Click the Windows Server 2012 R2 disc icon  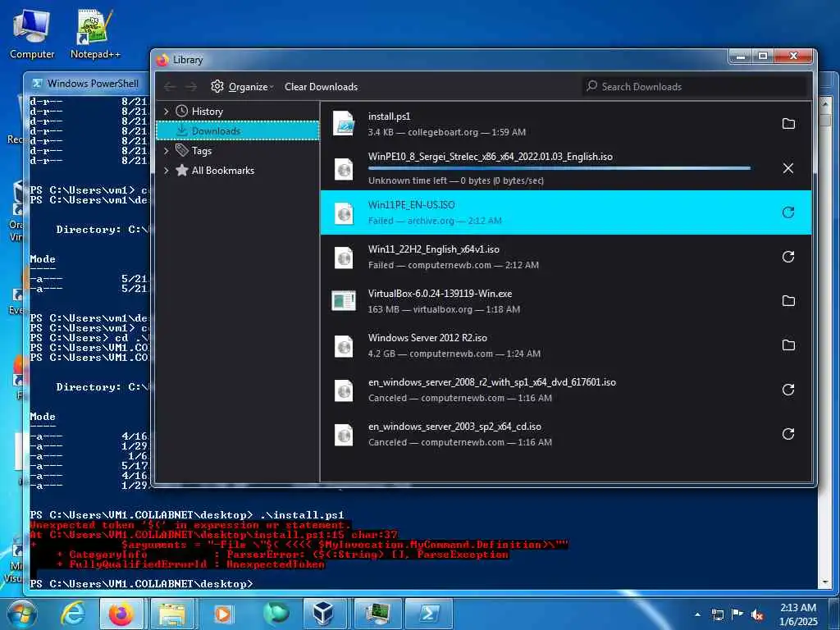pos(344,345)
